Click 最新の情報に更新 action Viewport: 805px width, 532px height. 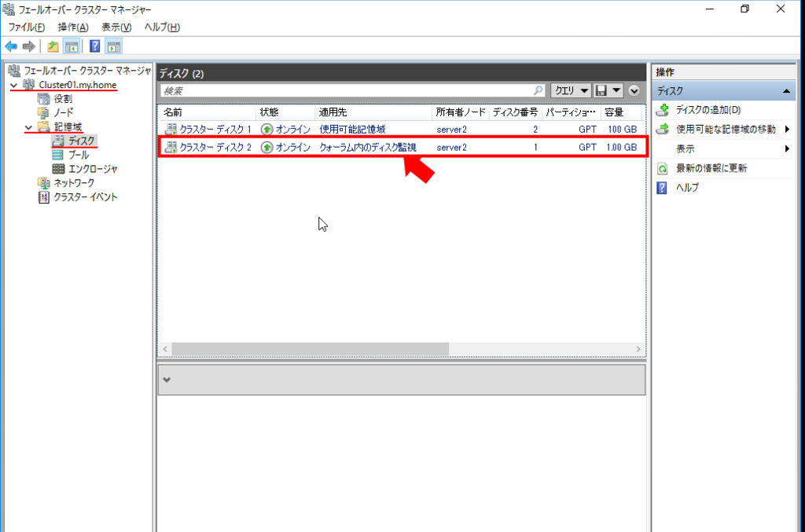pos(711,168)
